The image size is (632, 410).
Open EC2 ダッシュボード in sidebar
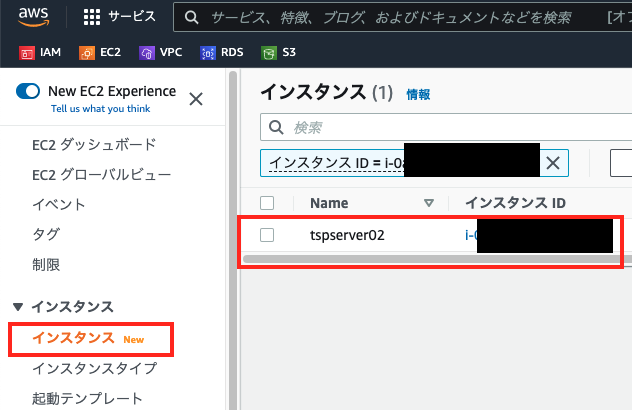click(94, 145)
